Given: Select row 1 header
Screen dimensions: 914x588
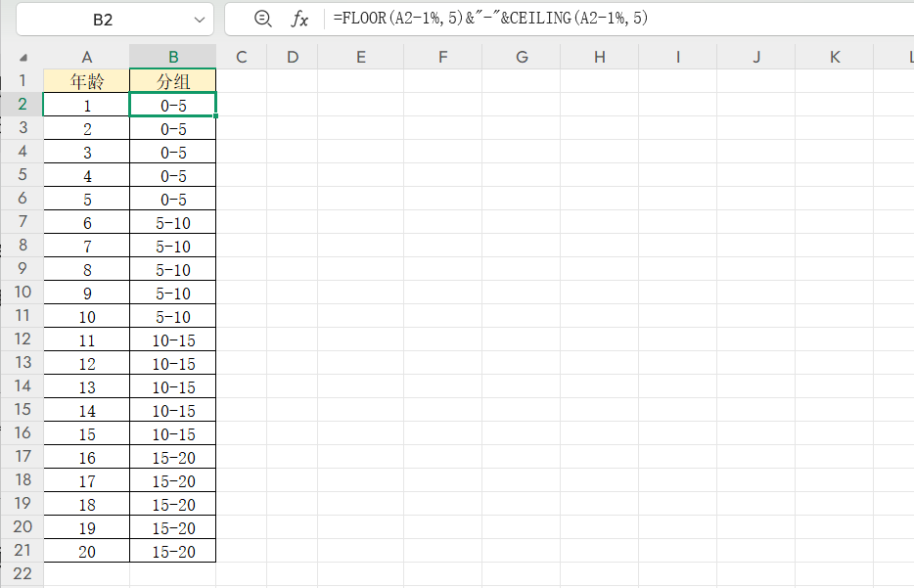Looking at the screenshot, I should pyautogui.click(x=23, y=80).
